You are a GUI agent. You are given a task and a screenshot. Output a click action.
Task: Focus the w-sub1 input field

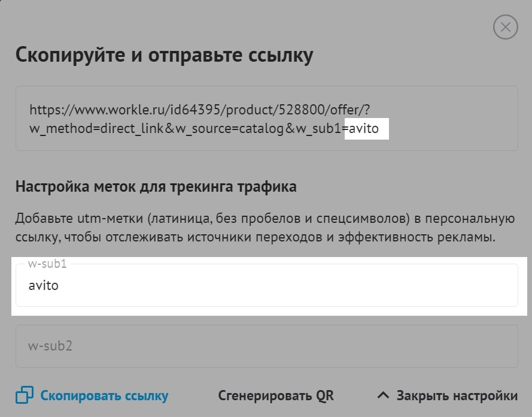click(x=267, y=285)
